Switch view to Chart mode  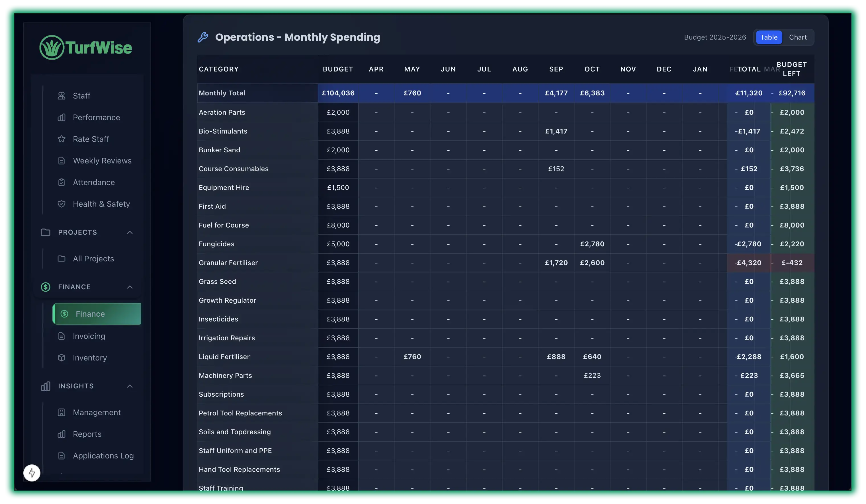click(x=798, y=37)
